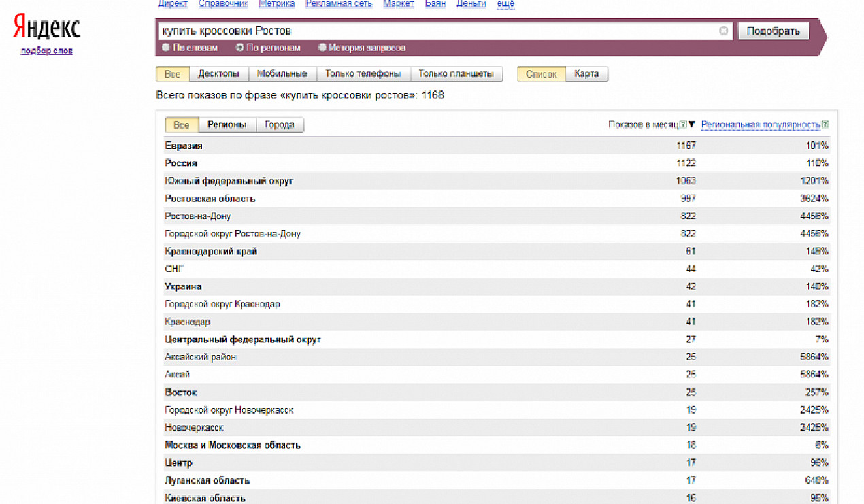Select the Все tab above the region table
Screen dimensions: 864x504
click(x=182, y=124)
